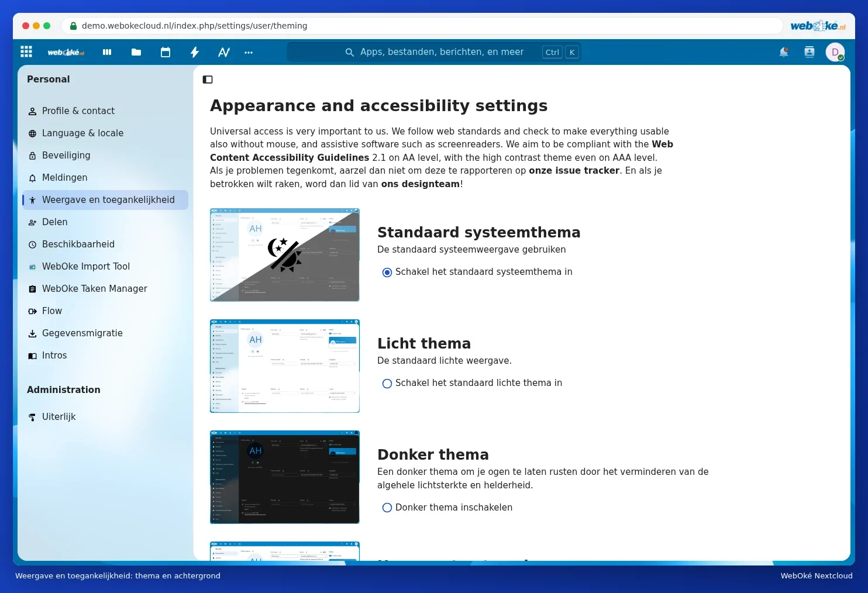Open the Activity lightning bolt icon

(x=195, y=52)
